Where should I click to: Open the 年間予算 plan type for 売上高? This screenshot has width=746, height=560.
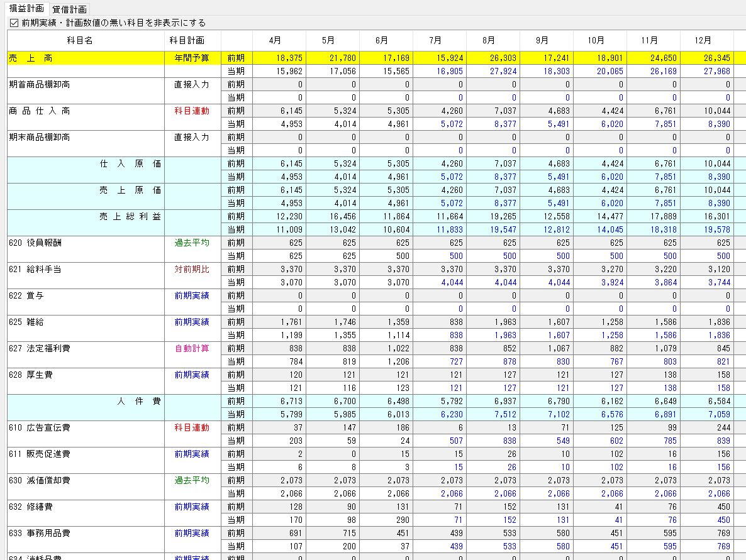pos(192,58)
